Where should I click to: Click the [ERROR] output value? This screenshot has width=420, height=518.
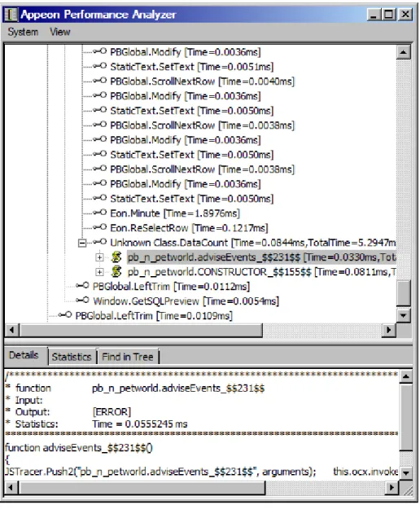click(x=112, y=412)
